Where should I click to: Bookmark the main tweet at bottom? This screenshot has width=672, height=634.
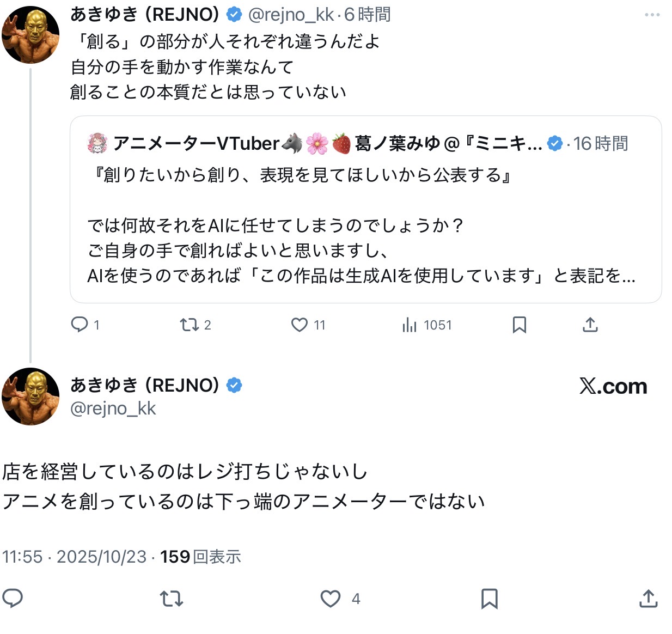[x=489, y=599]
